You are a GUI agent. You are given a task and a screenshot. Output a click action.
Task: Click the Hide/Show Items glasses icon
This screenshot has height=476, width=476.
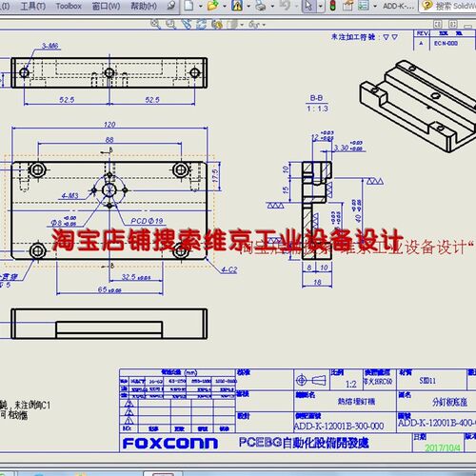(254, 24)
